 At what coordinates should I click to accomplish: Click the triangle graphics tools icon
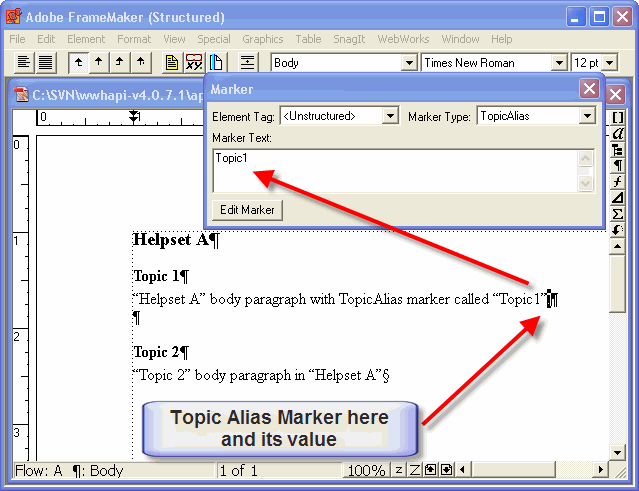618,197
